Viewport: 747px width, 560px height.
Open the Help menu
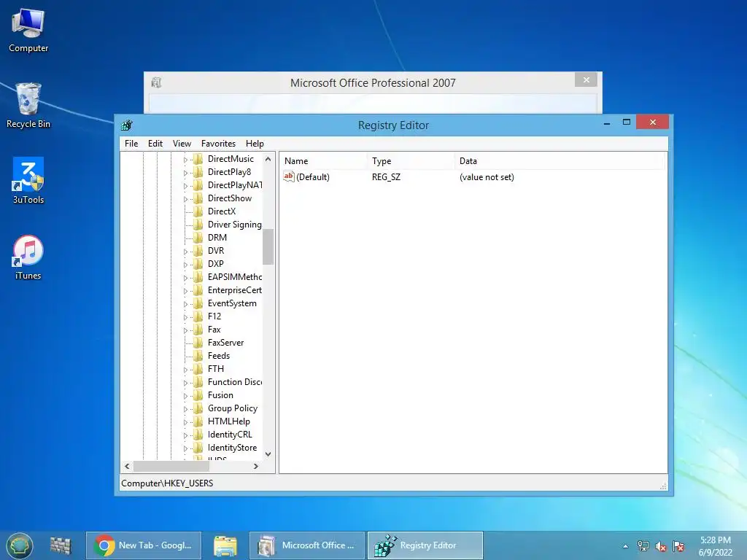[255, 144]
